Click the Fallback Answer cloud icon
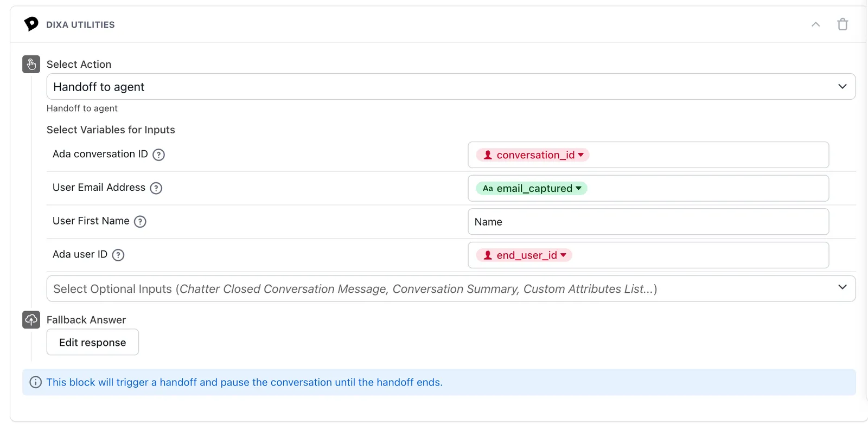The height and width of the screenshot is (424, 868). click(x=31, y=320)
